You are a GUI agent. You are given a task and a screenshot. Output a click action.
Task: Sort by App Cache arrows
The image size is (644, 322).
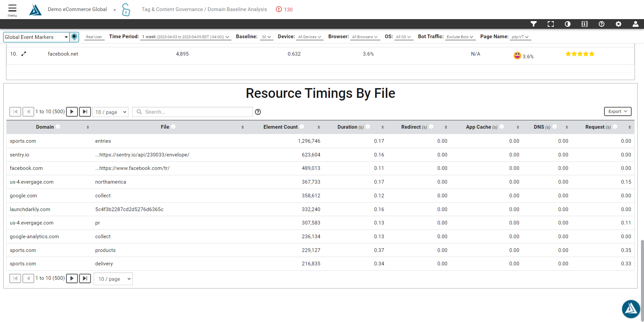pyautogui.click(x=518, y=127)
